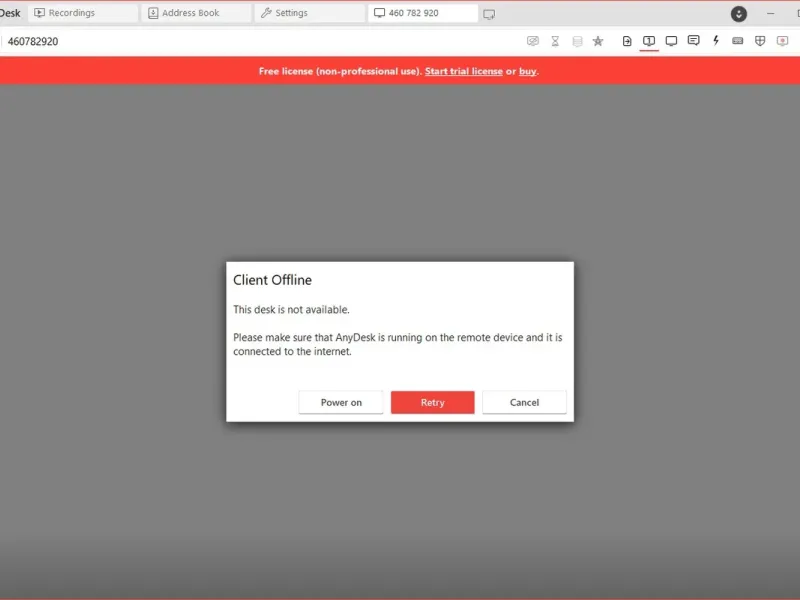
Task: Minimize the AnyDesk window
Action: pyautogui.click(x=770, y=14)
